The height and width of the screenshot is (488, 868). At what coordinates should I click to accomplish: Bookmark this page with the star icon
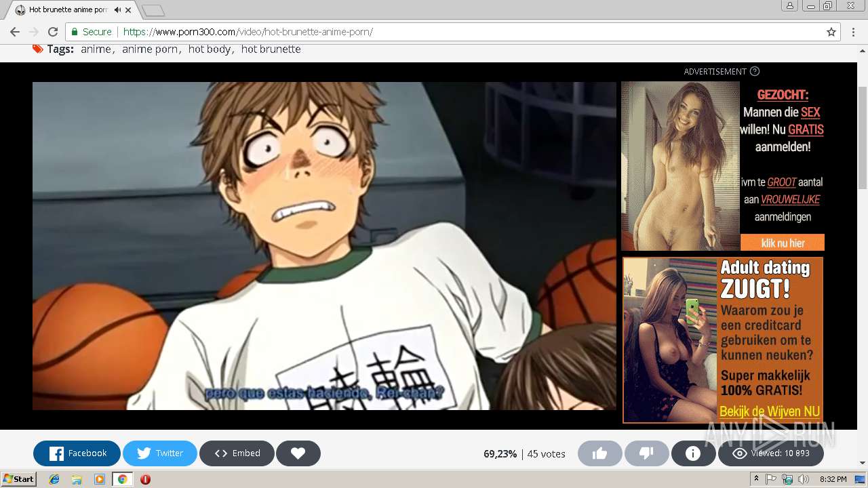tap(831, 32)
